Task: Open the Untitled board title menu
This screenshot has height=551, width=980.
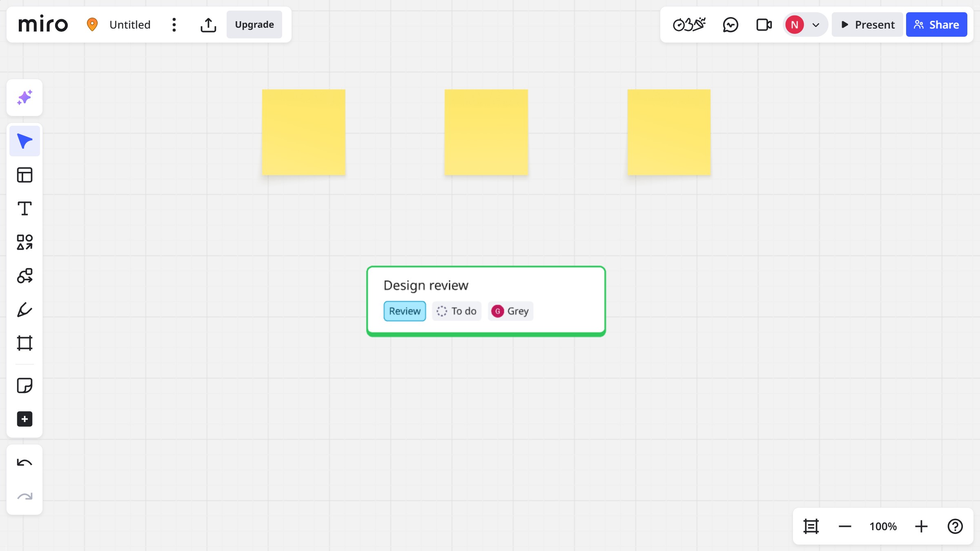Action: (x=129, y=24)
